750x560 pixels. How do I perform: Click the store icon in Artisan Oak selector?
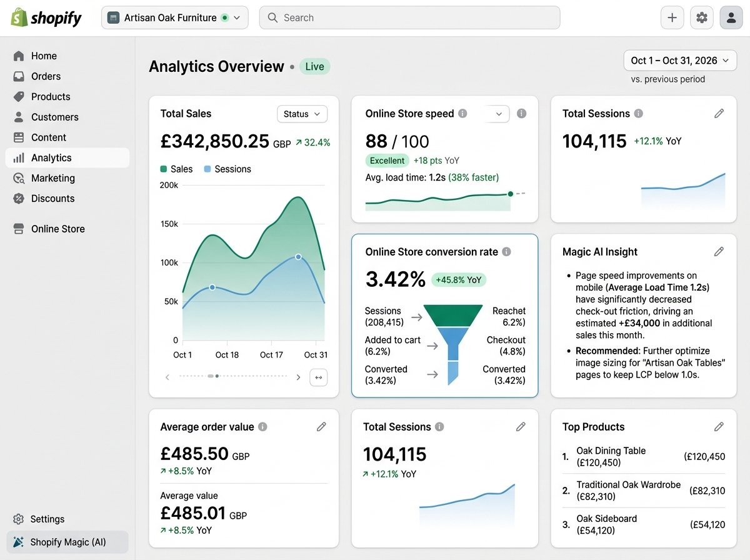tap(113, 17)
